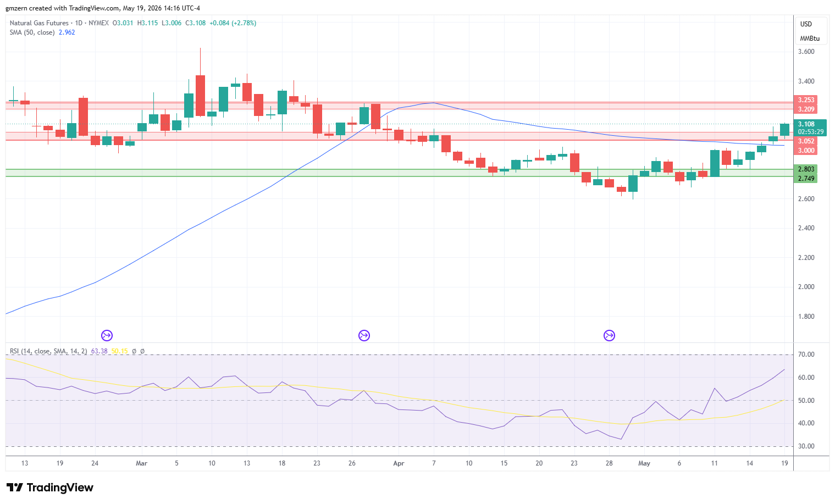
Task: Click the SMA value 2.962
Action: click(67, 32)
